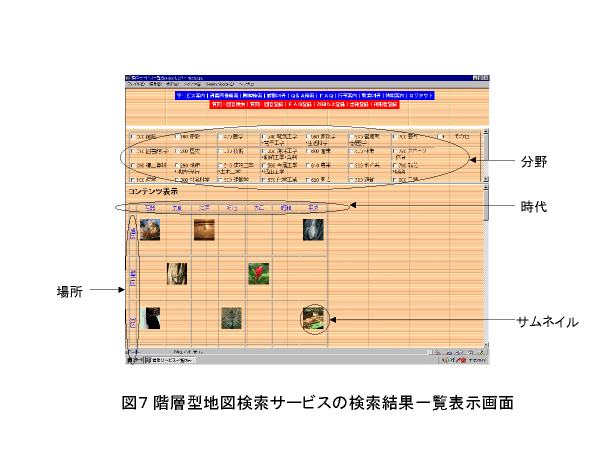The image size is (599, 449).
Task: Open the red flower thumbnail
Action: tap(259, 274)
